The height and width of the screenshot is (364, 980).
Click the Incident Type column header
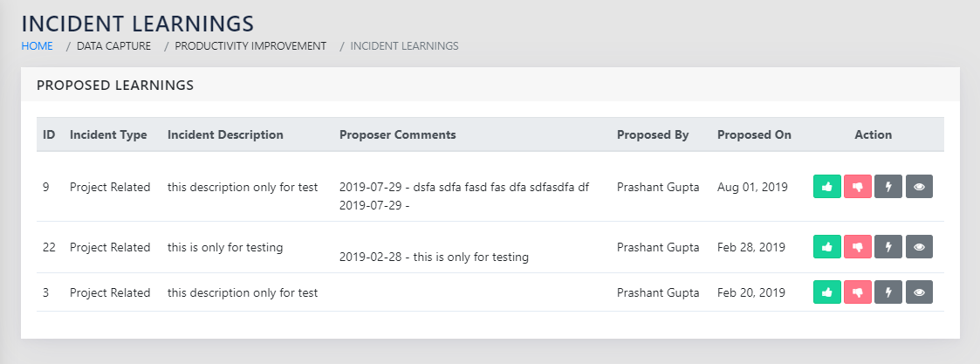(108, 134)
